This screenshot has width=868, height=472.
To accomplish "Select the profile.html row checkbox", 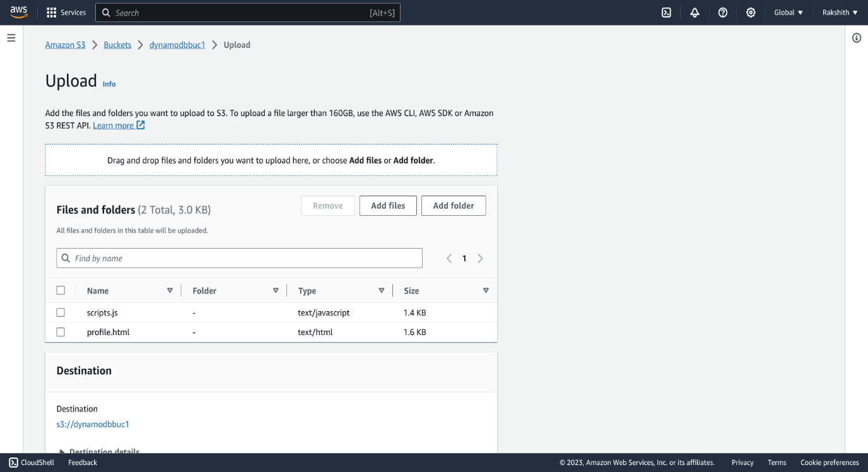I will 61,332.
